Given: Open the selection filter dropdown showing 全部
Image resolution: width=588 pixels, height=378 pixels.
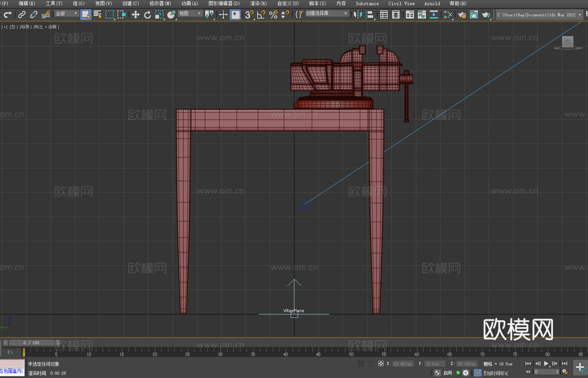Looking at the screenshot, I should pyautogui.click(x=67, y=13).
